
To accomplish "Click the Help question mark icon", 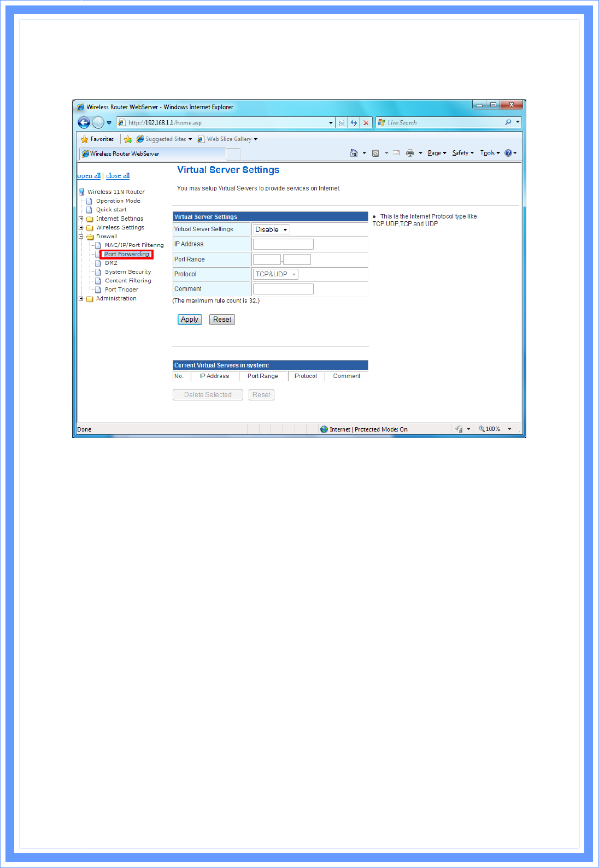I will (508, 153).
